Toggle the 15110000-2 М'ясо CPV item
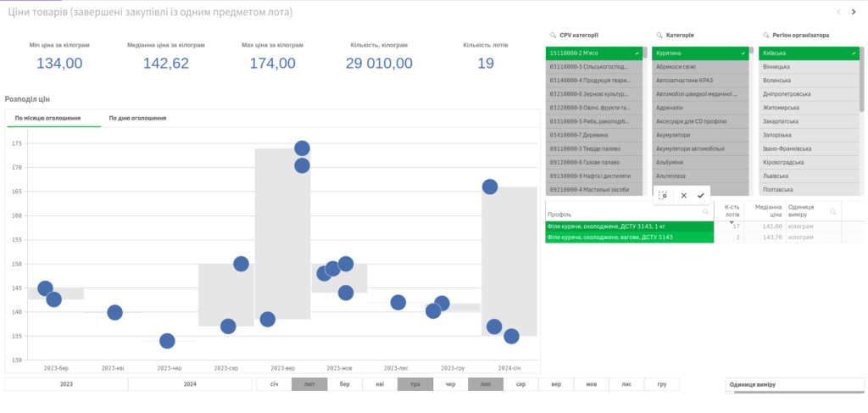The image size is (868, 413). 595,53
